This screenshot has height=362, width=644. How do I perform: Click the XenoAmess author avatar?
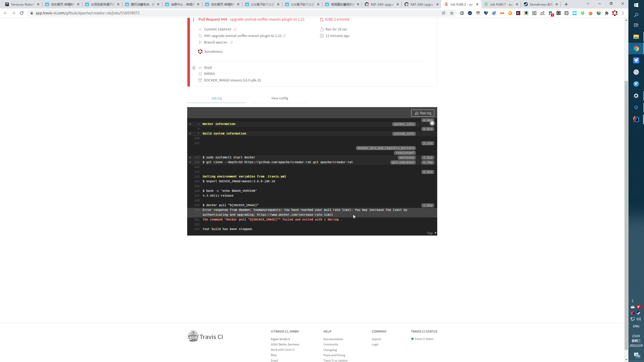[200, 52]
